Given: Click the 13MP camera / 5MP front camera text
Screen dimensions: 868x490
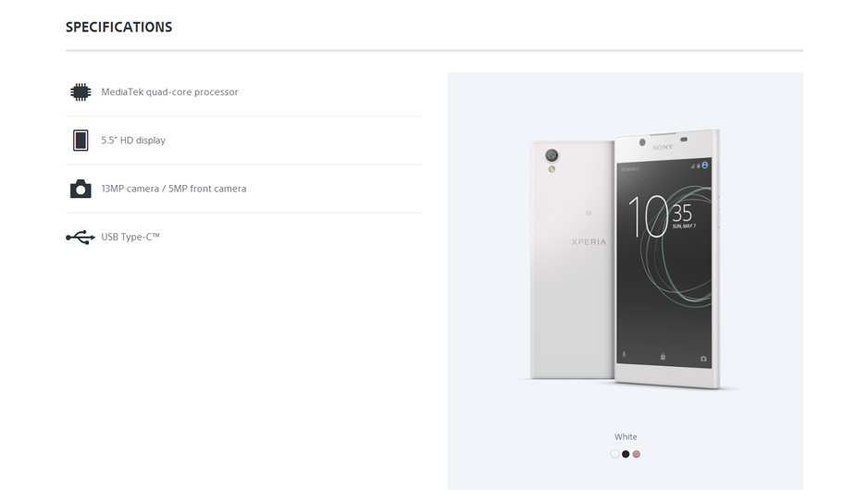Looking at the screenshot, I should [x=174, y=189].
